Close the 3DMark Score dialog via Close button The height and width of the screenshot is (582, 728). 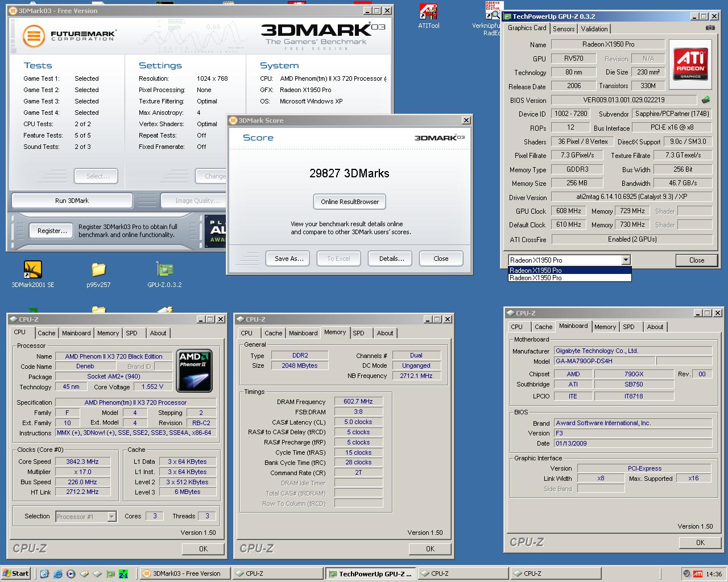click(x=441, y=259)
